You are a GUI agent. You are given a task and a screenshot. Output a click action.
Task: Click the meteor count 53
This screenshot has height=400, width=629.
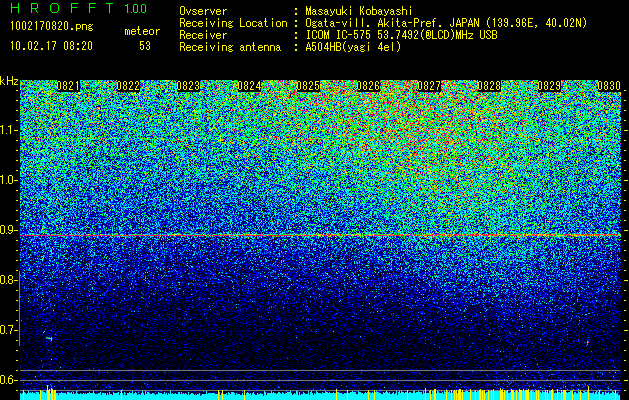[145, 46]
